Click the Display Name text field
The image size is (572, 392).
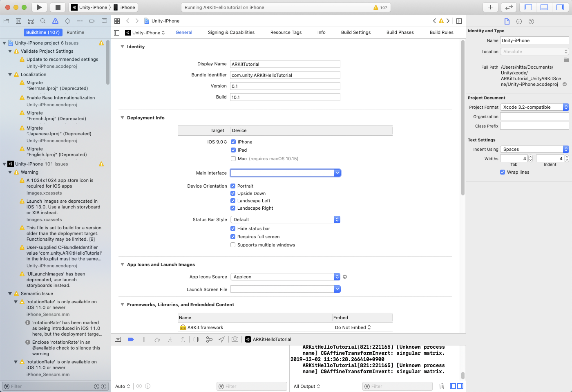click(x=285, y=64)
